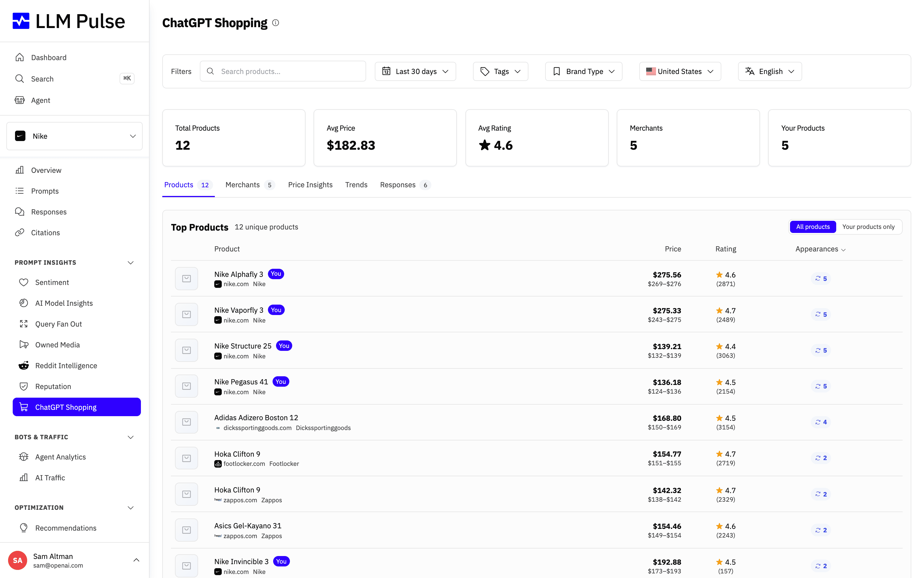
Task: Click the Reputation shield icon
Action: (x=24, y=386)
